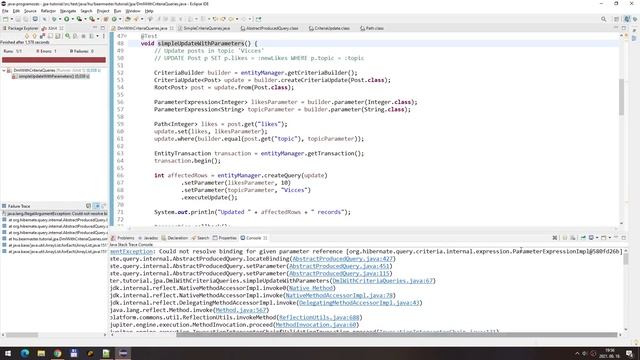Follow the ReflectionUtils.java:688 link

(x=319, y=318)
